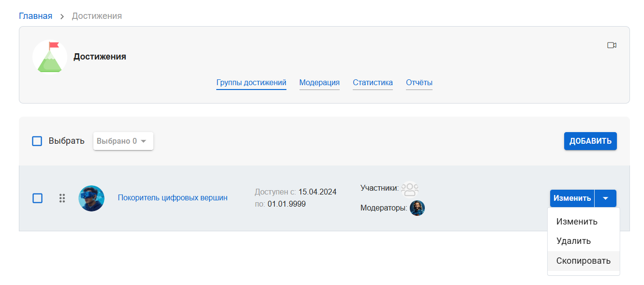Click the moderator avatar picture
Screen dimensions: 644x285
click(417, 208)
